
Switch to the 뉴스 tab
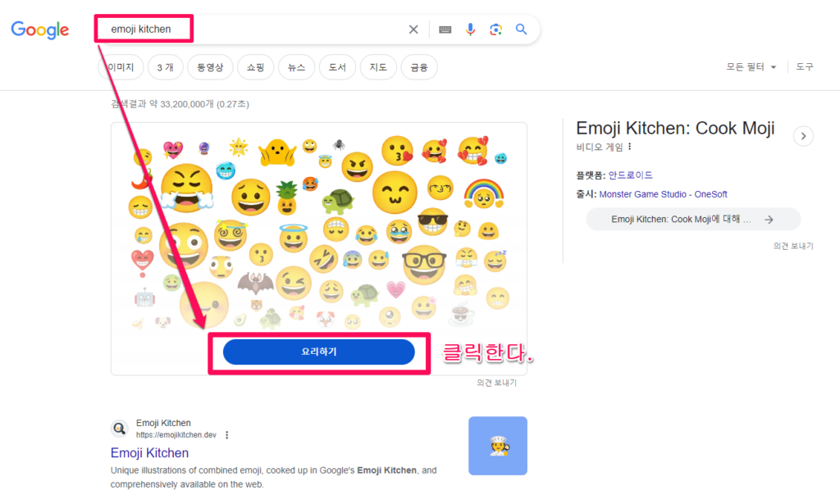[x=296, y=66]
